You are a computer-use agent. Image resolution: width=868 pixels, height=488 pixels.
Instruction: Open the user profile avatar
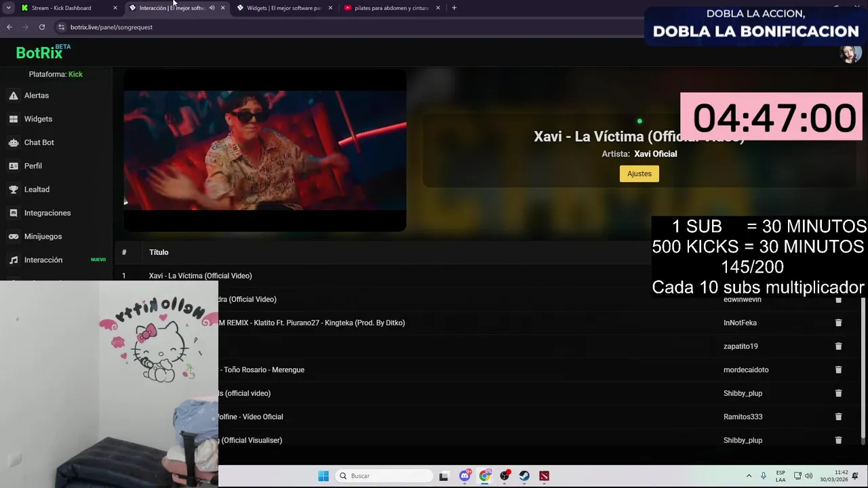click(850, 53)
